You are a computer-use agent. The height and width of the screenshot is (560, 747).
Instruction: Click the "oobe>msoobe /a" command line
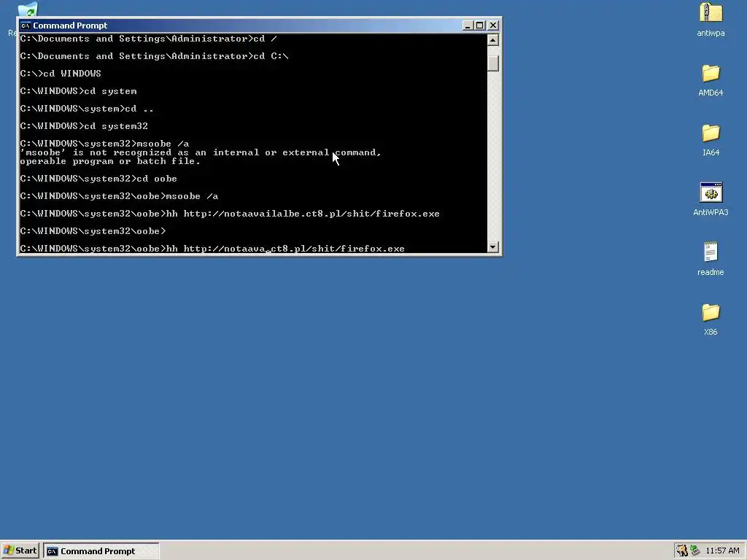coord(119,196)
